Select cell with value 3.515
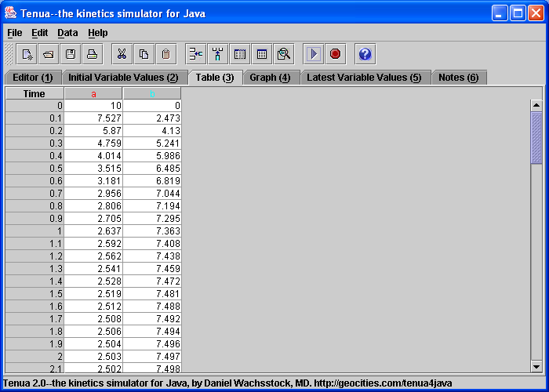The height and width of the screenshot is (392, 549). tap(93, 169)
